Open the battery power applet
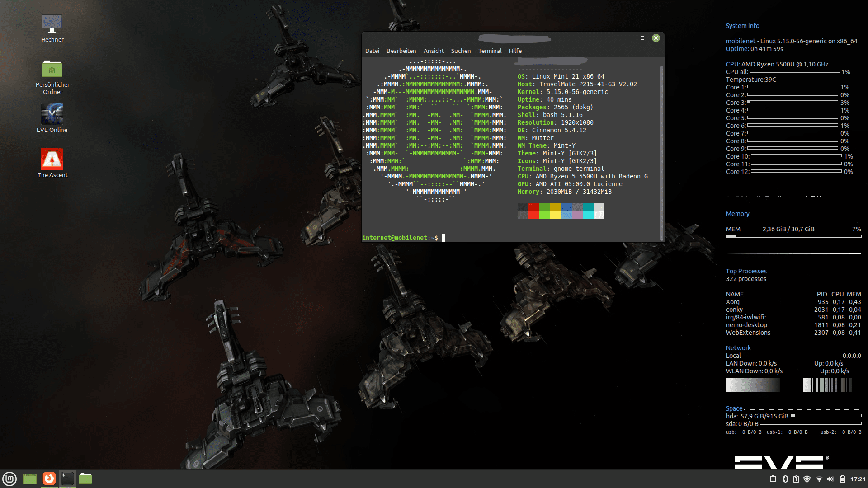The height and width of the screenshot is (488, 868). coord(843,479)
